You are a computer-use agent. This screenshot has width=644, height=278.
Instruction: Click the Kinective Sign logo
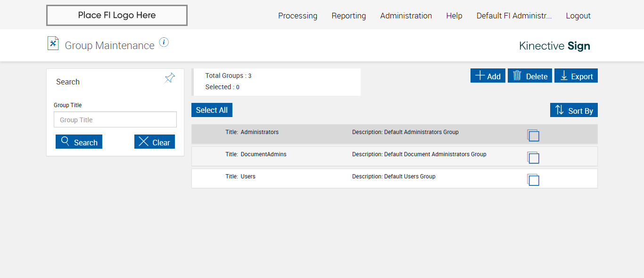[554, 46]
